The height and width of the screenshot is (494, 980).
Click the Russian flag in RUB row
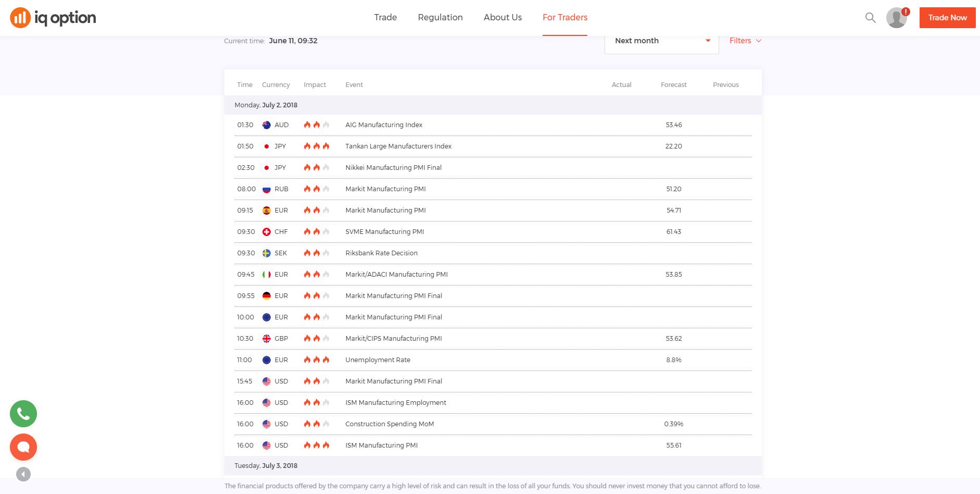pos(267,189)
